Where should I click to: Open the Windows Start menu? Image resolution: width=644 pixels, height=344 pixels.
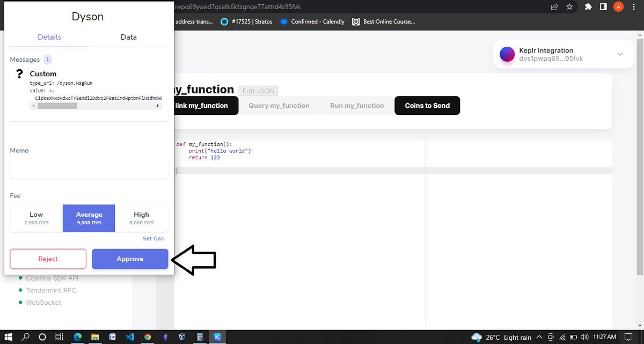point(9,337)
